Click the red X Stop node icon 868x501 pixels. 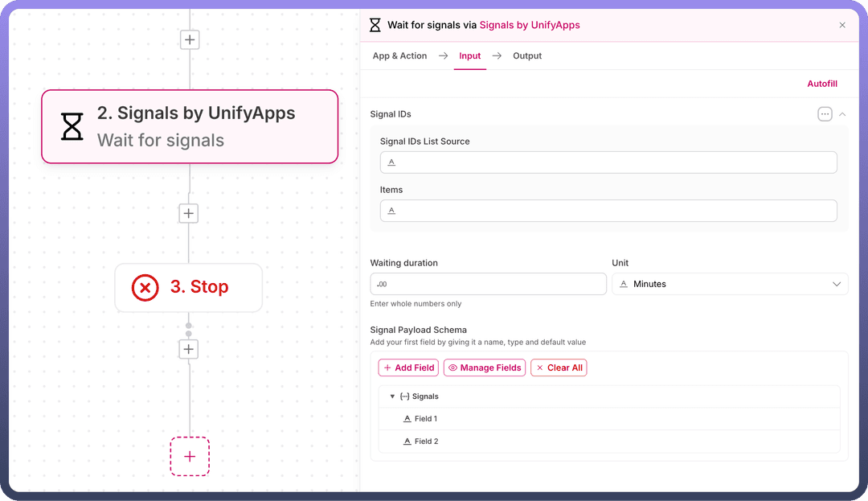(x=145, y=287)
